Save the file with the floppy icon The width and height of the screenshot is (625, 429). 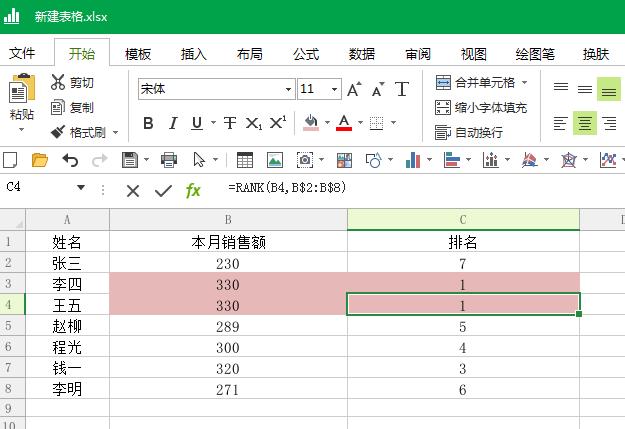coord(130,160)
